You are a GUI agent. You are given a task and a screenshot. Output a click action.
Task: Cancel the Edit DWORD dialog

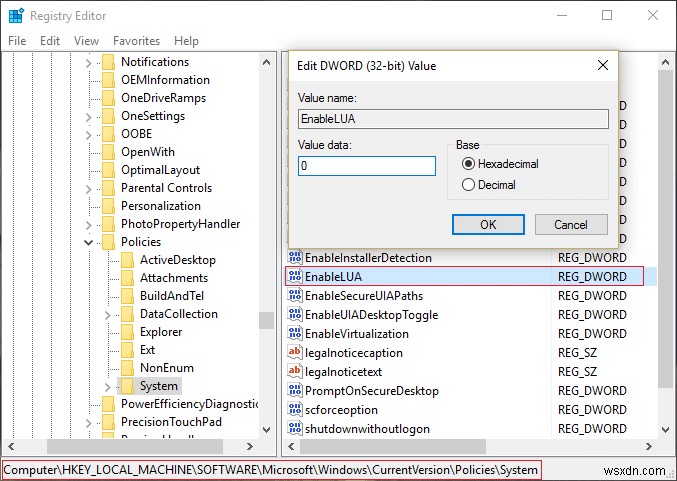[x=571, y=225]
